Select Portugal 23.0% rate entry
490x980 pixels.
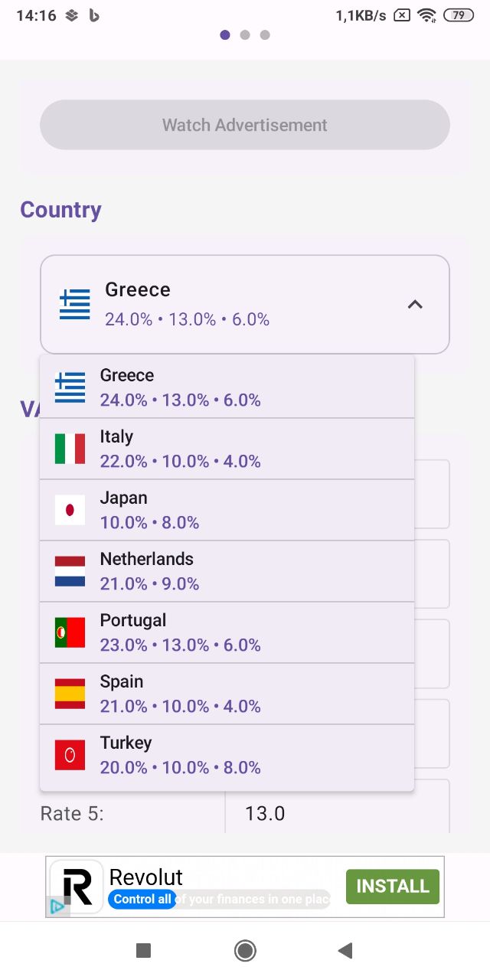[227, 632]
